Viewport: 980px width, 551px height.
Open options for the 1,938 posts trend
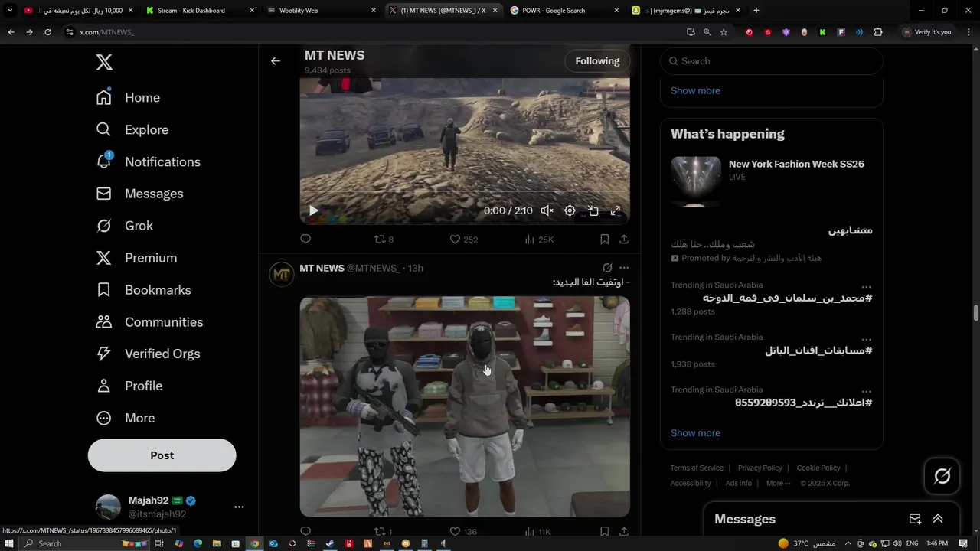[x=866, y=338]
